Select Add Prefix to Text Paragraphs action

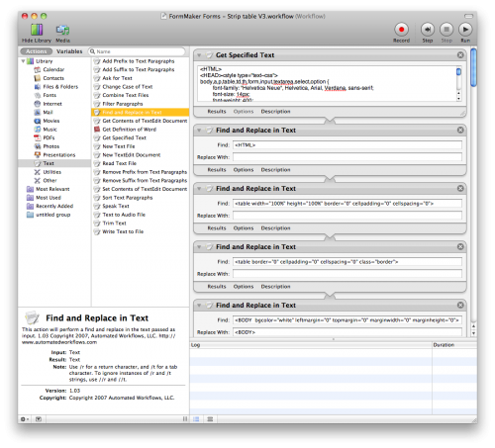139,61
